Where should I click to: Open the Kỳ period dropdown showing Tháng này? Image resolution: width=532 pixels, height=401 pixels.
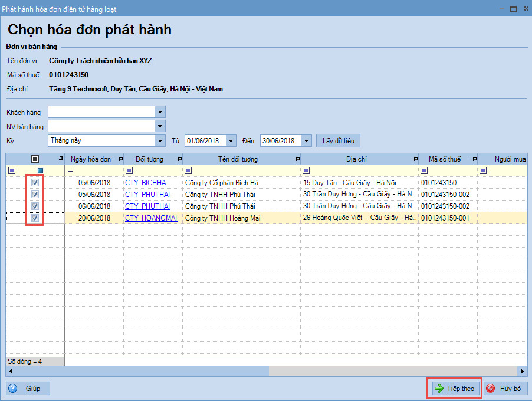pyautogui.click(x=160, y=140)
